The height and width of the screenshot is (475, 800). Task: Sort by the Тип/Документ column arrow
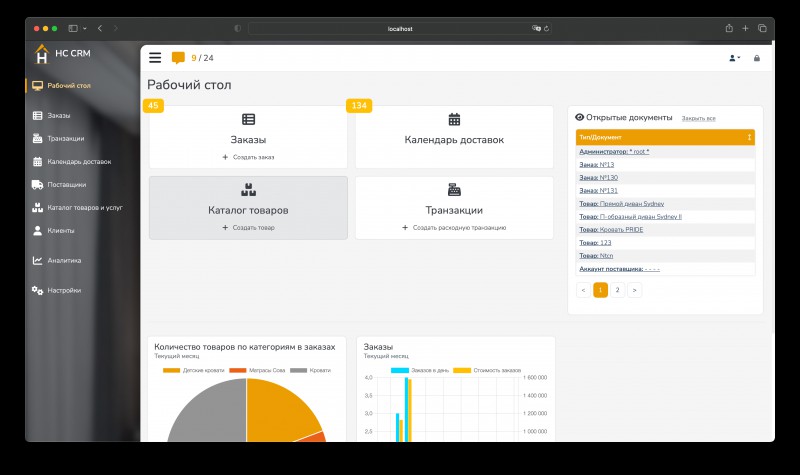(749, 137)
